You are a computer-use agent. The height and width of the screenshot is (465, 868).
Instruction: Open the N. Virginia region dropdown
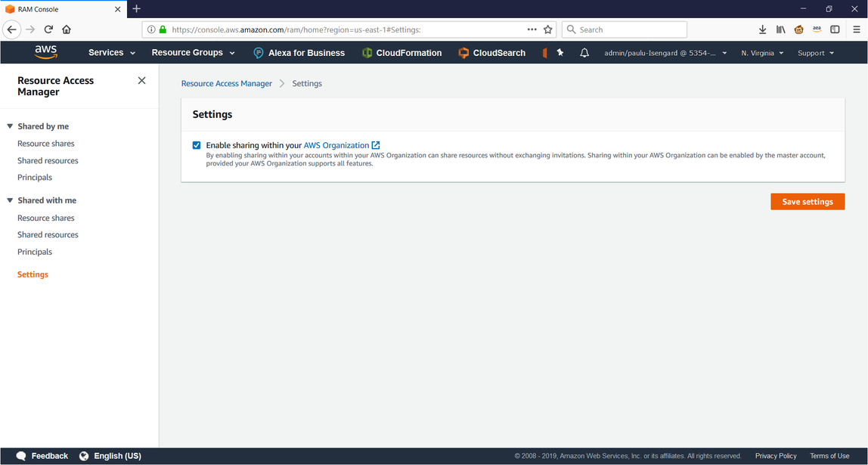coord(762,53)
